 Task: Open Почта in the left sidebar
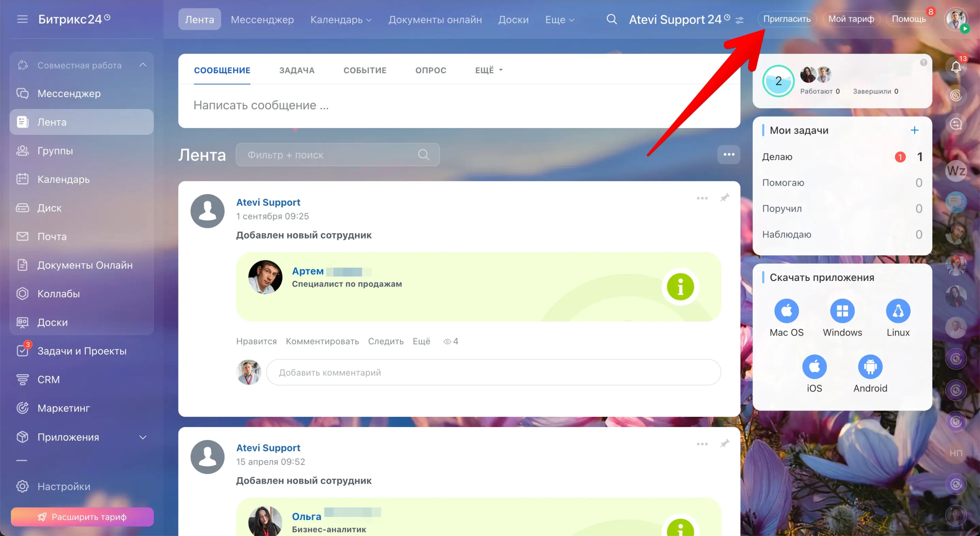pos(82,236)
